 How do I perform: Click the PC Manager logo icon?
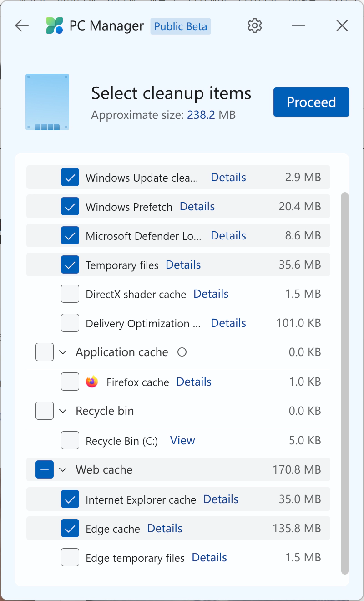coord(55,26)
